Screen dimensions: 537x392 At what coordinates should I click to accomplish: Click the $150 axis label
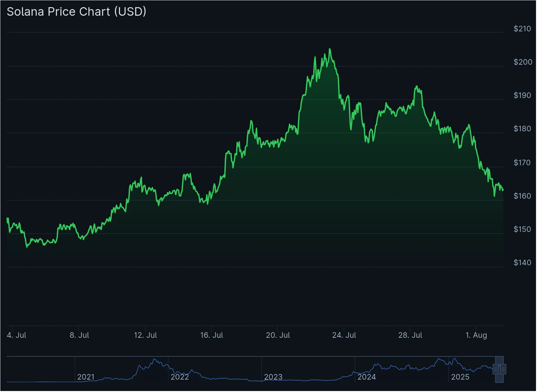tap(522, 229)
